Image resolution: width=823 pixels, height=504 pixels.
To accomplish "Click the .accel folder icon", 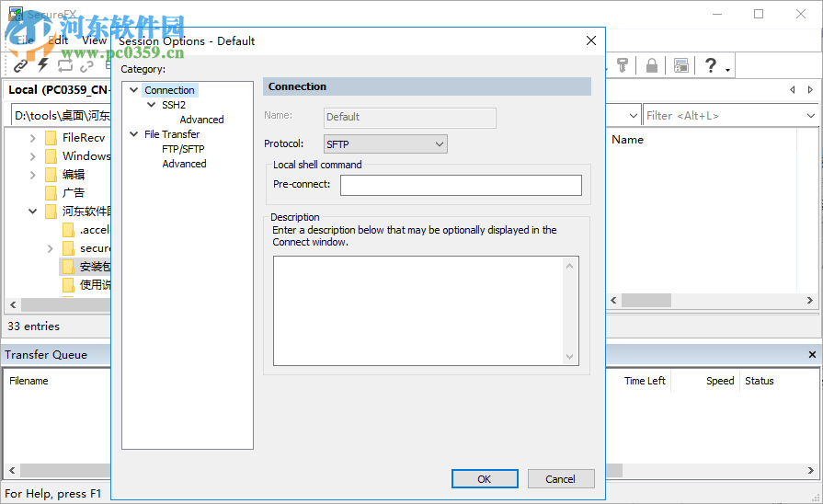I will (x=68, y=229).
